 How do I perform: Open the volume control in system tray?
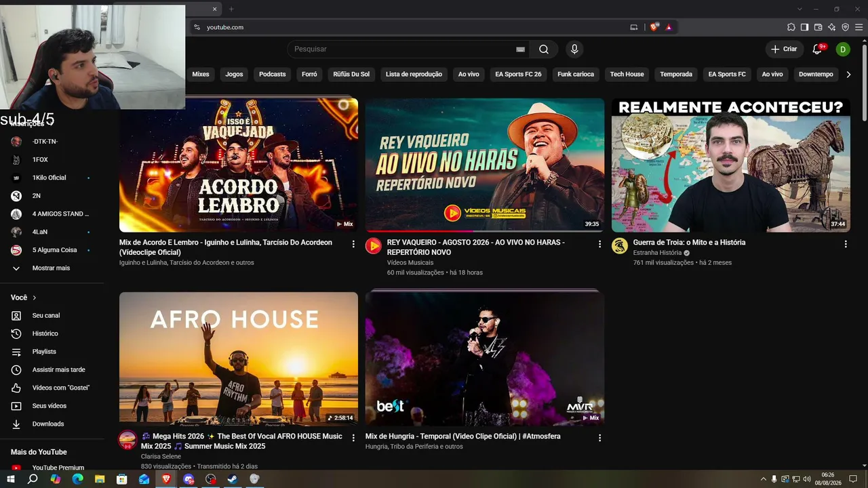pos(808,479)
